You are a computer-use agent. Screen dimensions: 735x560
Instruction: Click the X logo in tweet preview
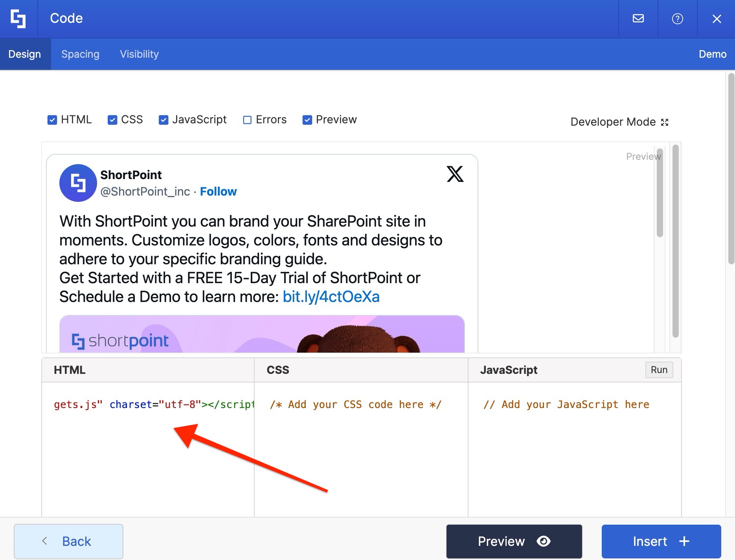coord(455,174)
